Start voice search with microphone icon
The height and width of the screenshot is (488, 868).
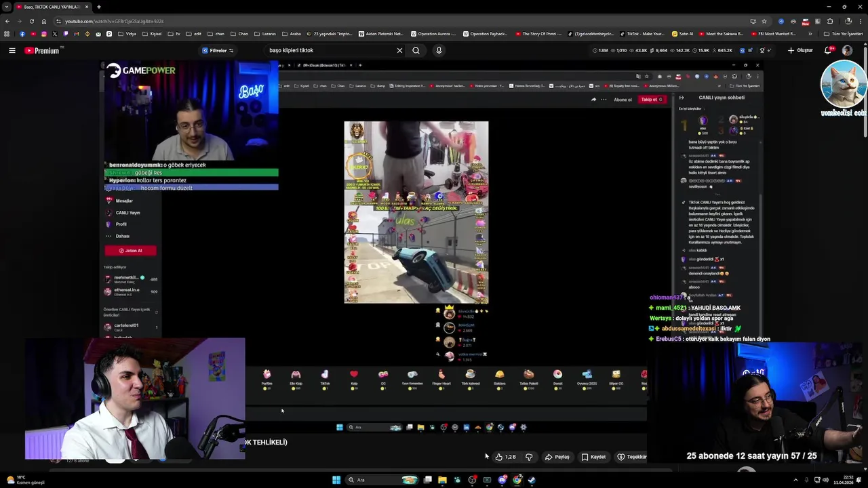click(x=439, y=50)
